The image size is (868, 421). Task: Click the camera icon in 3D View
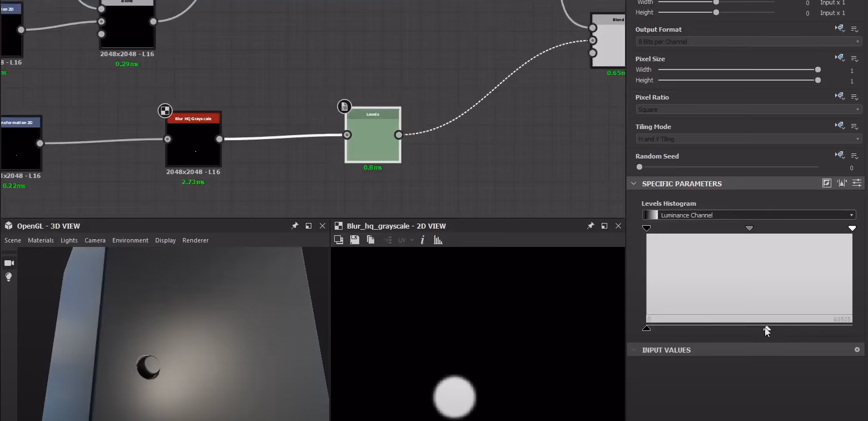(9, 263)
